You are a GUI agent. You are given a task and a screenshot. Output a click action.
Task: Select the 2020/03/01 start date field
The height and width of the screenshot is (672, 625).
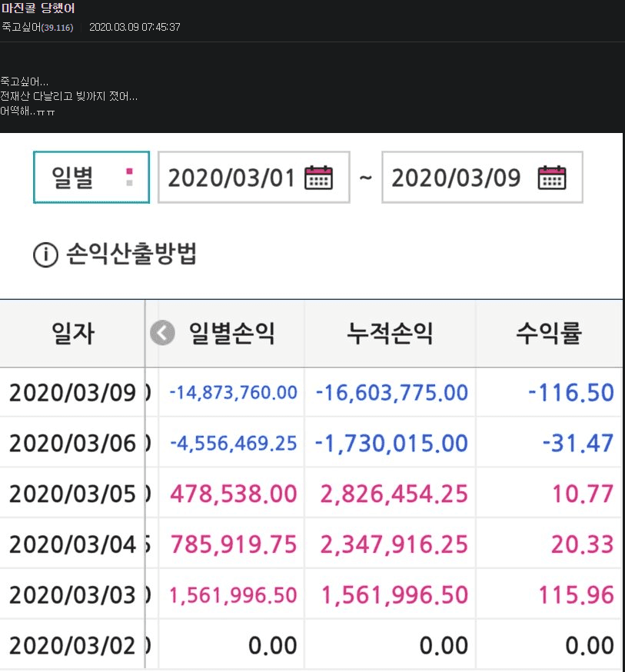click(231, 178)
